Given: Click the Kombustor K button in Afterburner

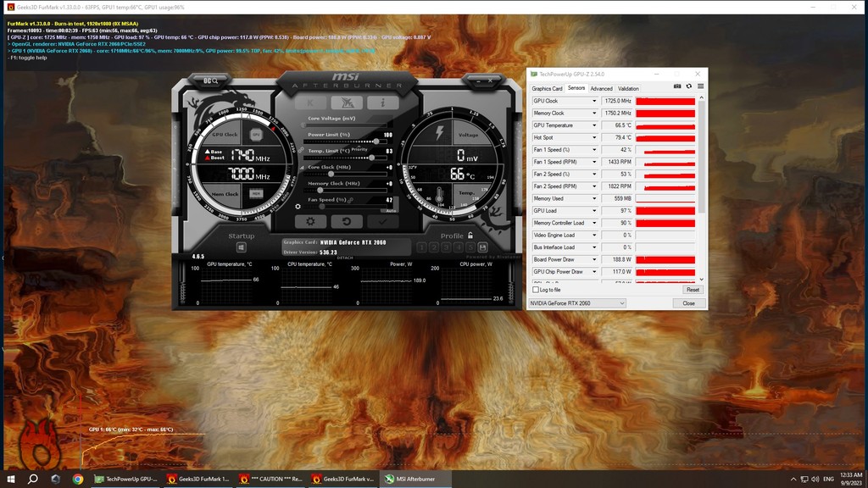Looking at the screenshot, I should (x=310, y=103).
